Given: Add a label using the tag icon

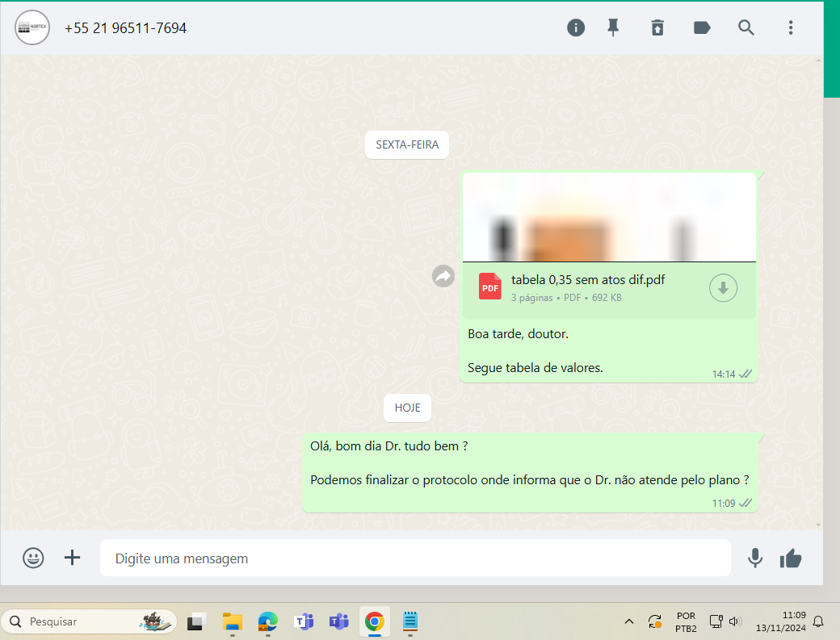Looking at the screenshot, I should [702, 28].
